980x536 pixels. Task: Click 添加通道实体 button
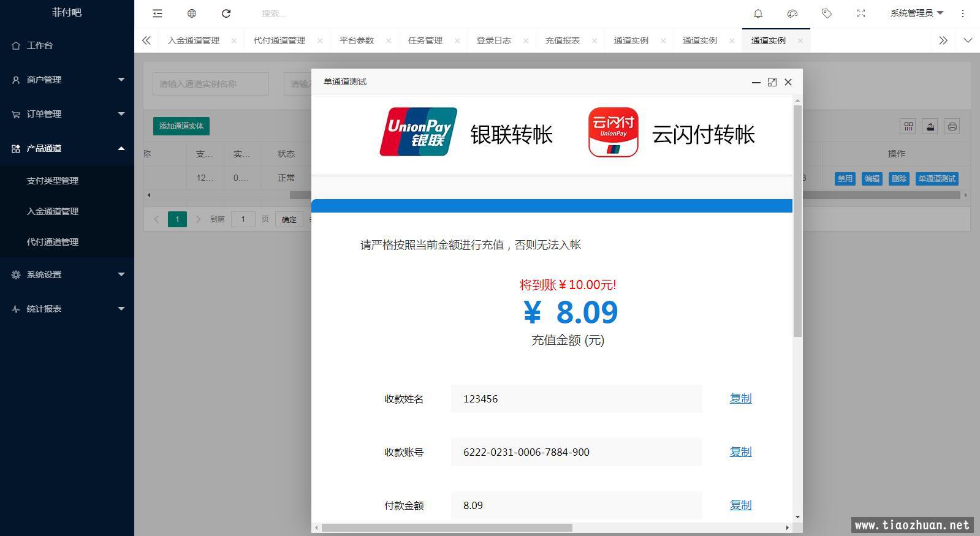(x=181, y=126)
